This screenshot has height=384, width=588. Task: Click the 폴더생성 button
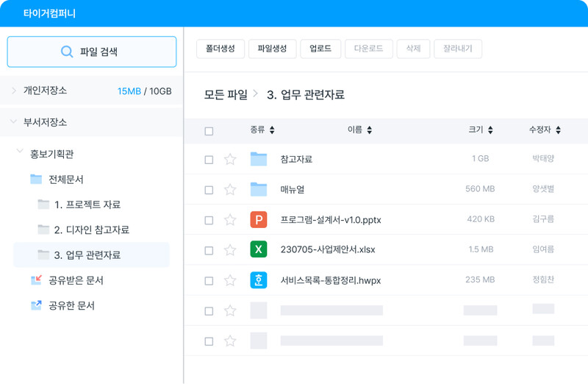pos(220,49)
